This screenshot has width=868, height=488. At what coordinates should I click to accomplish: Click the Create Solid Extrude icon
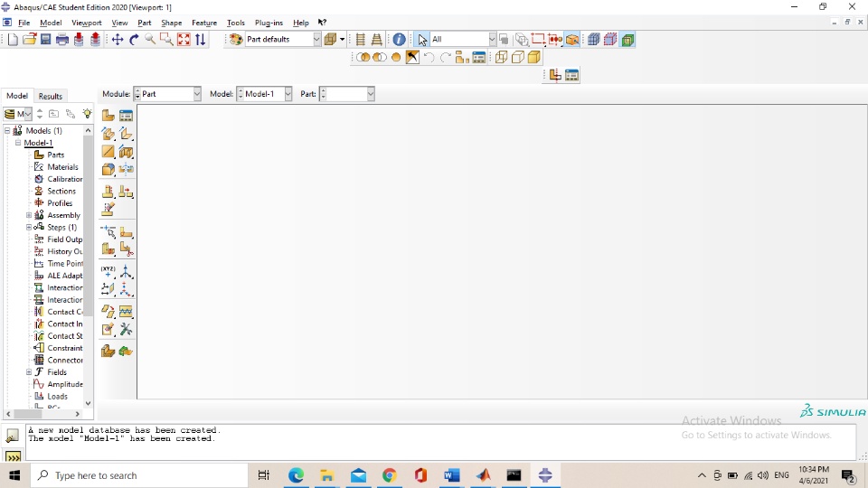(108, 134)
